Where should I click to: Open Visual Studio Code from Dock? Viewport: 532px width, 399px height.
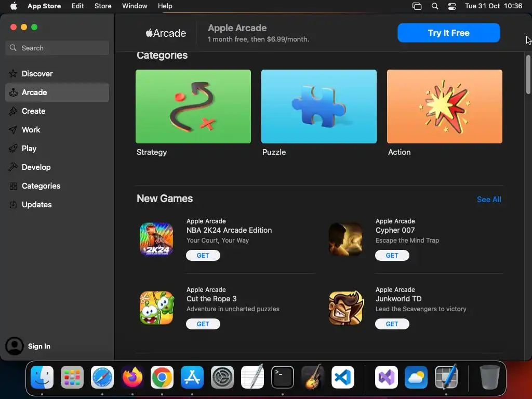343,377
